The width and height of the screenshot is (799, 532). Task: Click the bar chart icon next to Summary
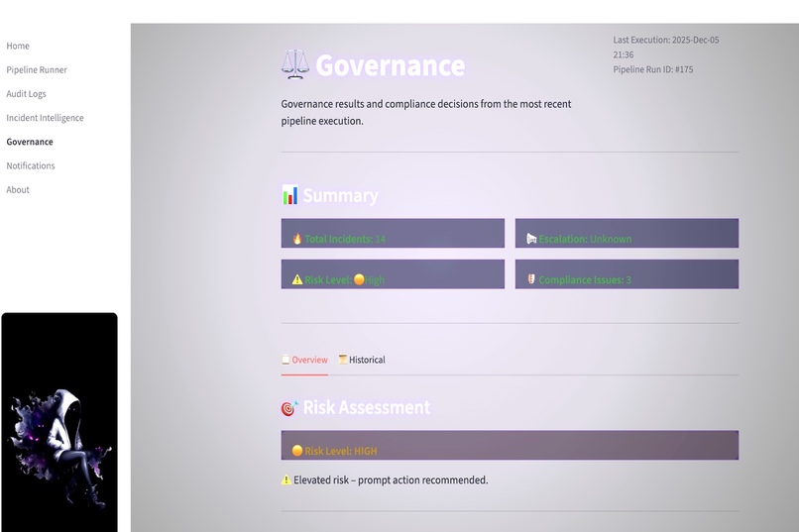pyautogui.click(x=289, y=195)
